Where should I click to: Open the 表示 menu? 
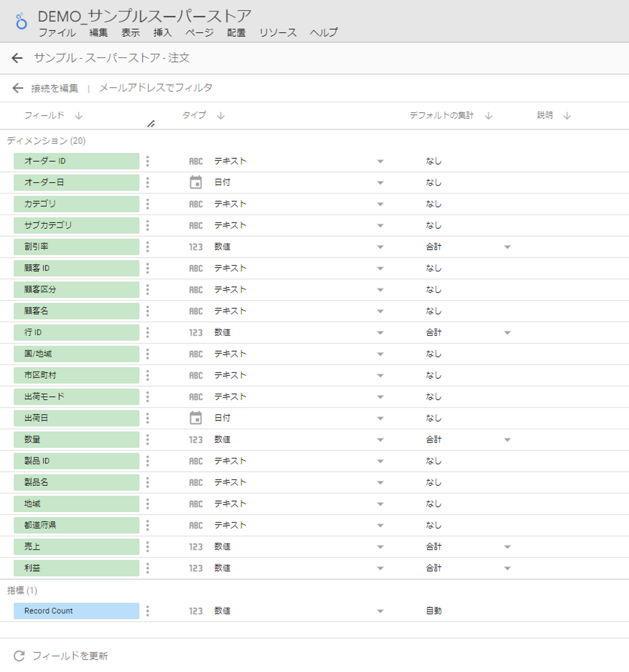click(131, 33)
